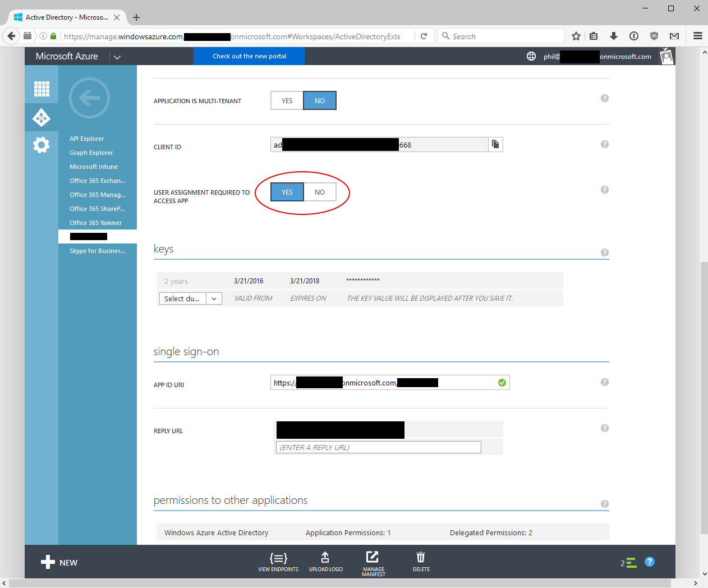Open Graph Explorer in sidebar
The image size is (708, 588).
coord(91,153)
